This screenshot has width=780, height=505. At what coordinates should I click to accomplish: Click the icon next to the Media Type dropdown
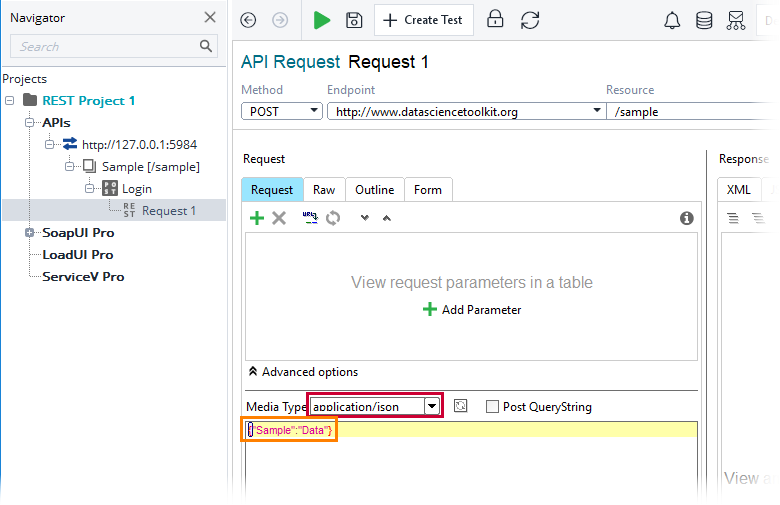coord(461,406)
